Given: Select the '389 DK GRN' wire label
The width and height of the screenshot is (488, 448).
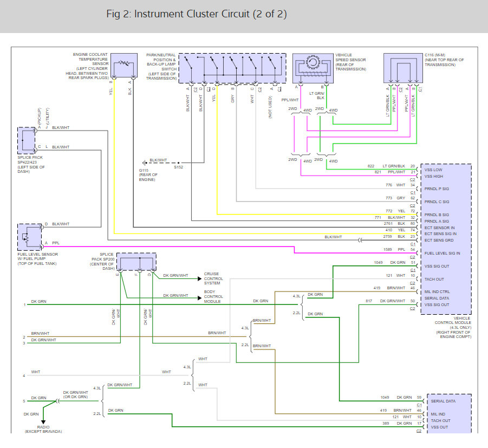Looking at the screenshot, I should pos(397,424).
